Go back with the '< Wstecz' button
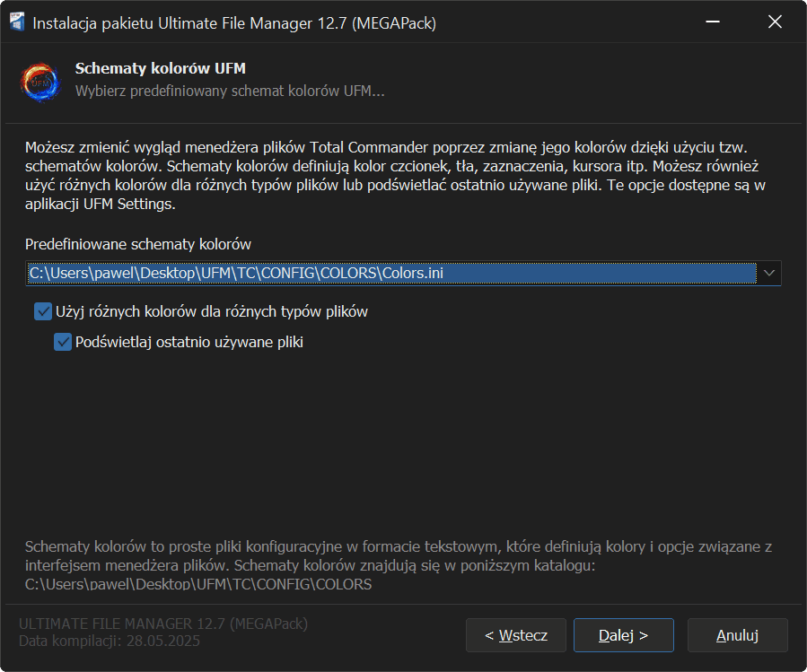 click(x=515, y=635)
